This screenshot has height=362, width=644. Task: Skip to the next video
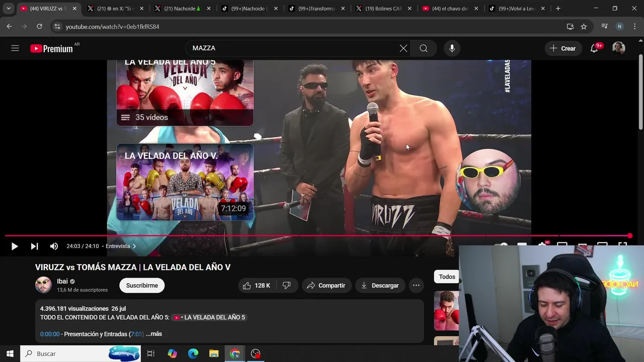click(x=34, y=246)
